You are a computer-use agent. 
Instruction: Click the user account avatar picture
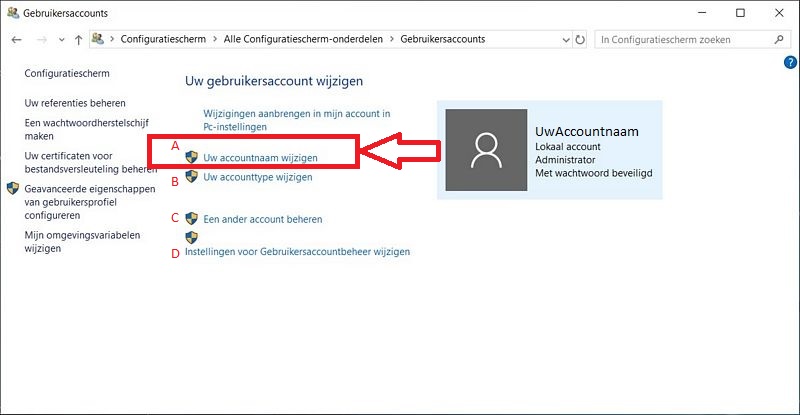pyautogui.click(x=486, y=150)
